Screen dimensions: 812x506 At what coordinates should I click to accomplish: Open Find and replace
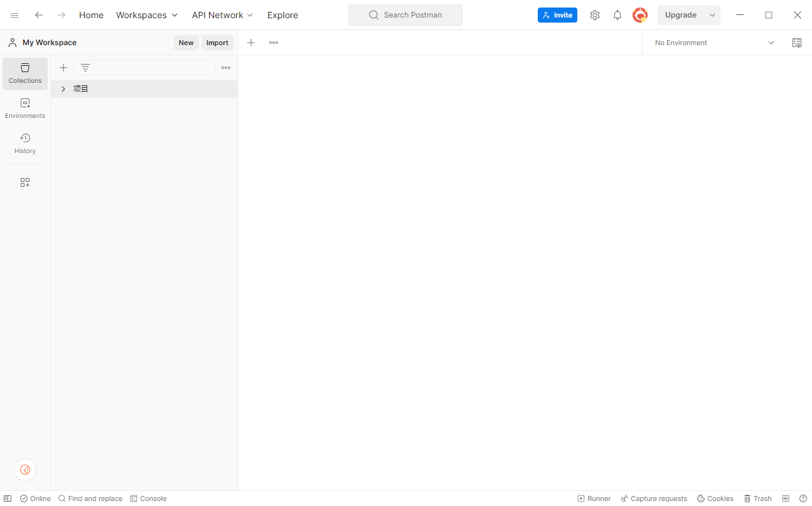[90, 498]
